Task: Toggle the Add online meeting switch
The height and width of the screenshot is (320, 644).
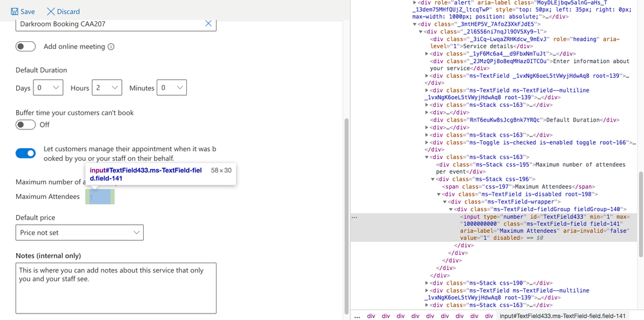Action: tap(26, 47)
